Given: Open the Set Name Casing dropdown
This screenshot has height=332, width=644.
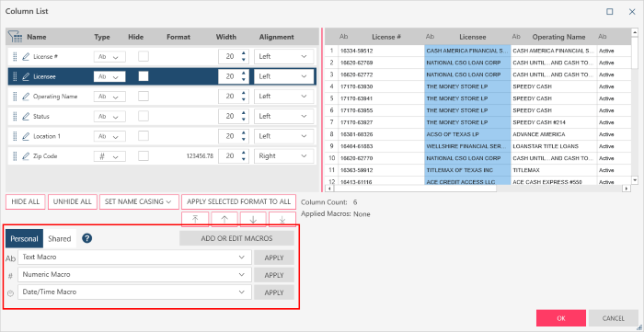Looking at the screenshot, I should pyautogui.click(x=139, y=202).
